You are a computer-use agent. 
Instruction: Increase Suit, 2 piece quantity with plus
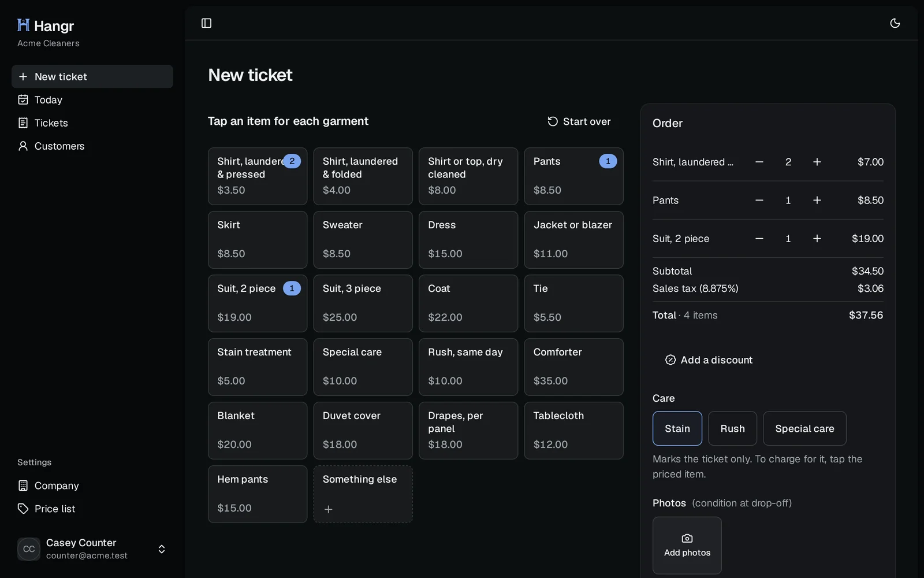tap(817, 238)
